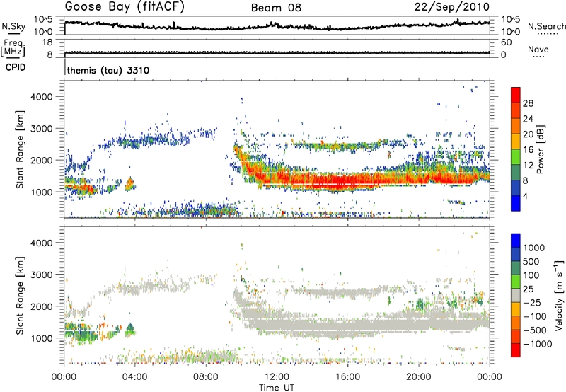Click the power bar value '16'
Viewport: 566px width, 392px height.
point(528,150)
